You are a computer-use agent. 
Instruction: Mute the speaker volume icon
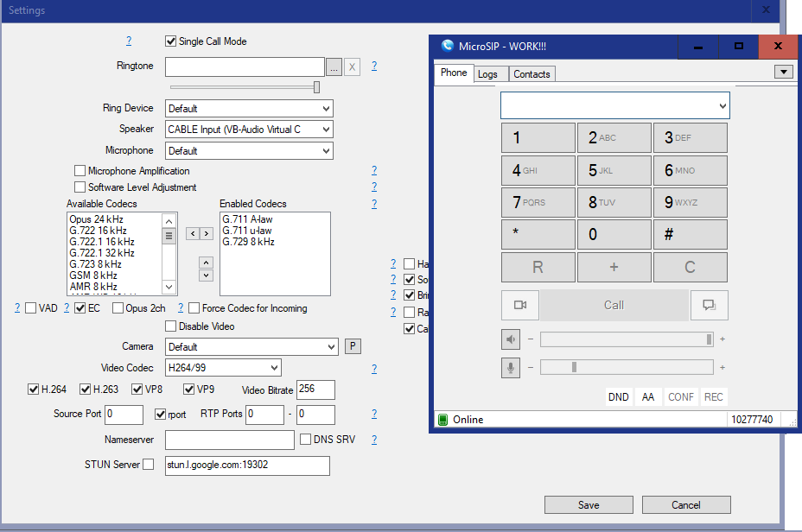pyautogui.click(x=511, y=339)
